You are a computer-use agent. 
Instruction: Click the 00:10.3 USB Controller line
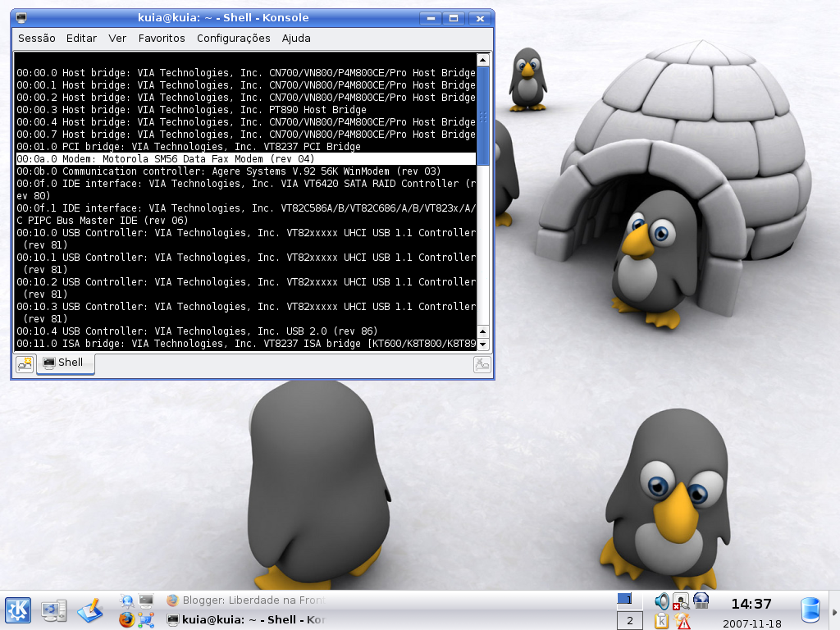[246, 313]
